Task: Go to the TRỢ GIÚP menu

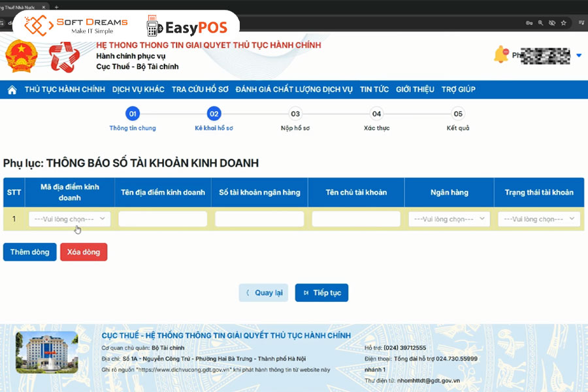Action: click(x=458, y=90)
